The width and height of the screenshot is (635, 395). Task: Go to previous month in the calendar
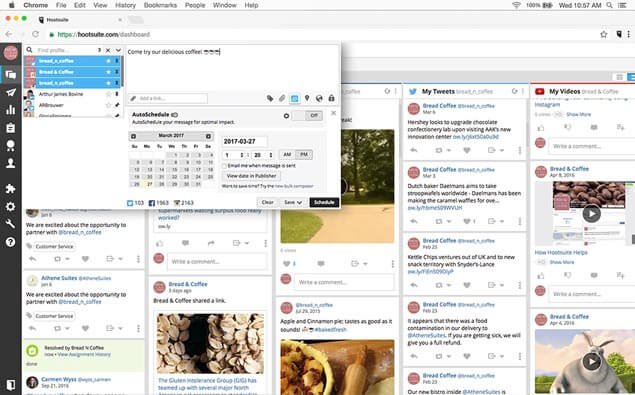[134, 136]
